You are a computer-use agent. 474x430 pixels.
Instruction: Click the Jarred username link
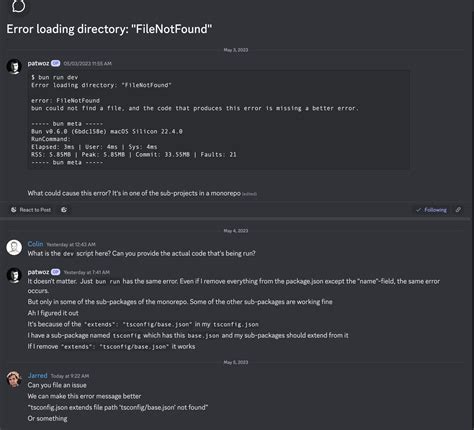(38, 376)
